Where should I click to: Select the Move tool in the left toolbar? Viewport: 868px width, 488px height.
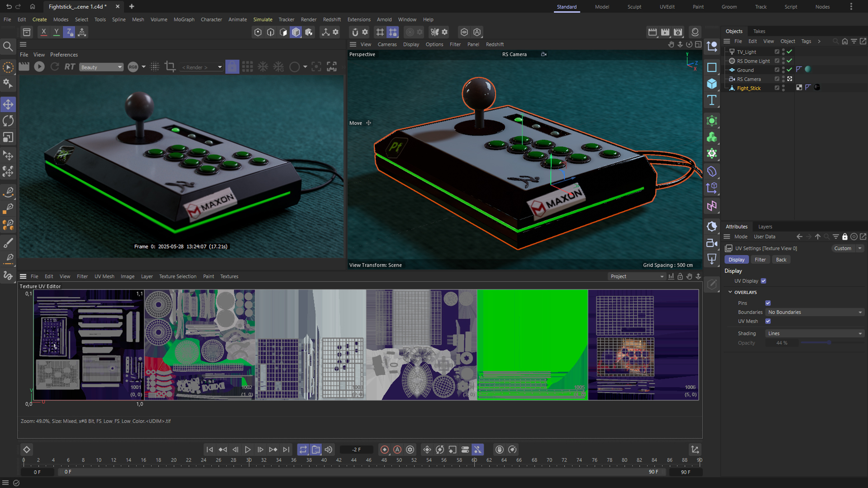[8, 104]
